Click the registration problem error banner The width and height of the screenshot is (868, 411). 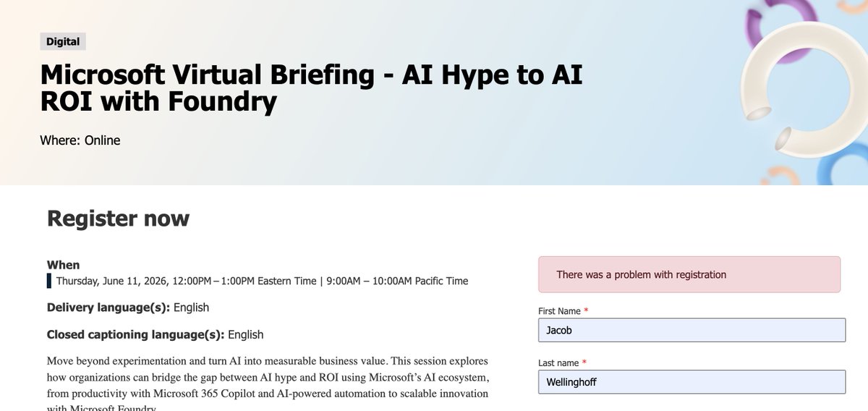(689, 274)
